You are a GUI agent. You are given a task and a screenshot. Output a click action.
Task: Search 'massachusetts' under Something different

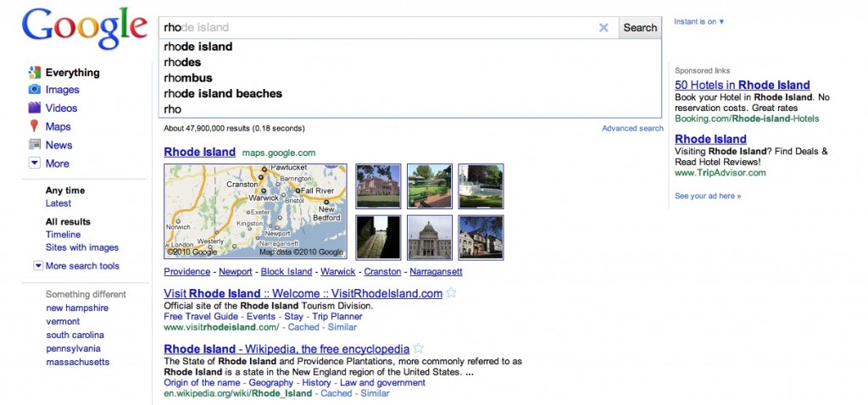pos(77,362)
